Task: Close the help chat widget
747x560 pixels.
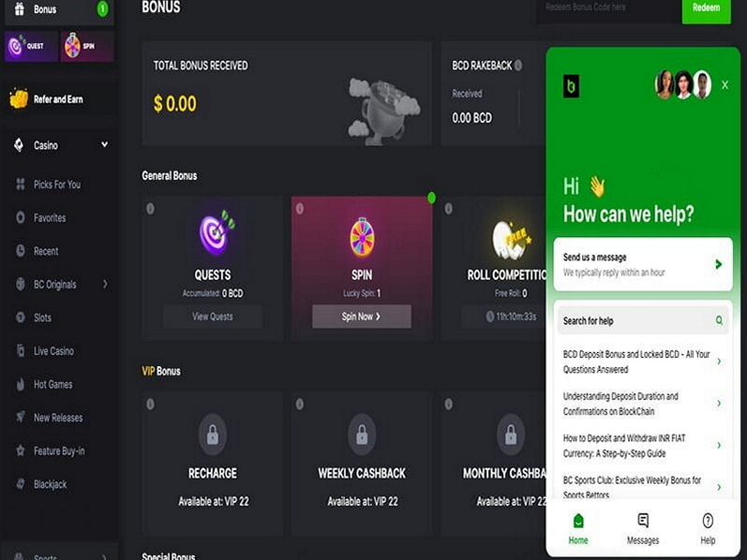Action: 725,85
